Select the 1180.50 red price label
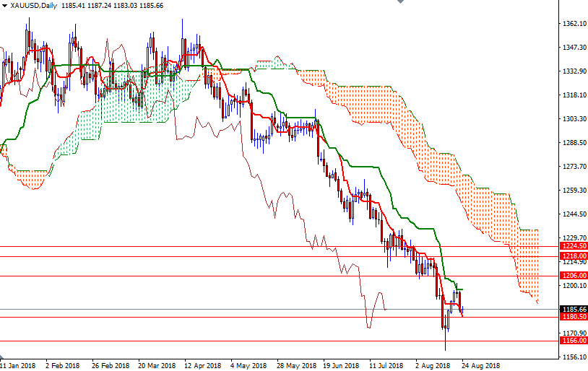The width and height of the screenshot is (588, 371). [x=574, y=317]
